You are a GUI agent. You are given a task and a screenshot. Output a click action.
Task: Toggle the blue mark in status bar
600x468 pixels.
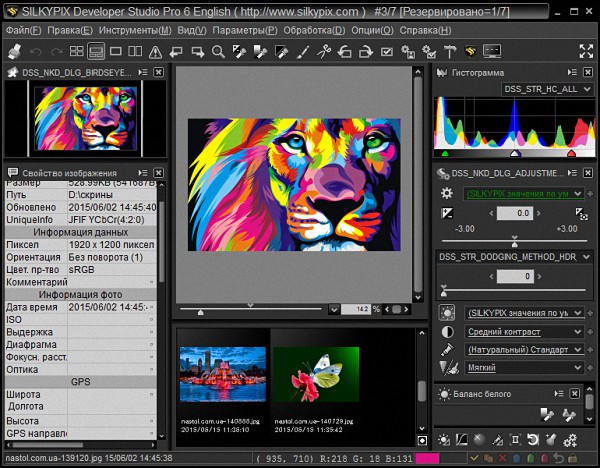(x=517, y=458)
